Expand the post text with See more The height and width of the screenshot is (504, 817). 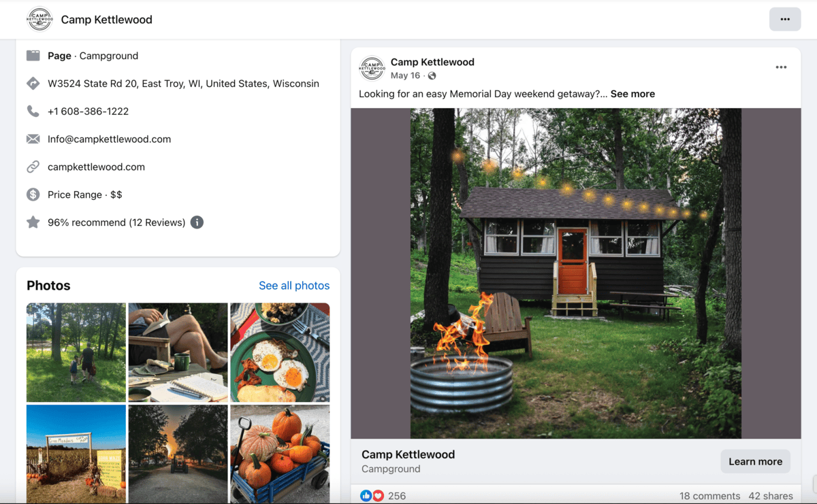632,93
